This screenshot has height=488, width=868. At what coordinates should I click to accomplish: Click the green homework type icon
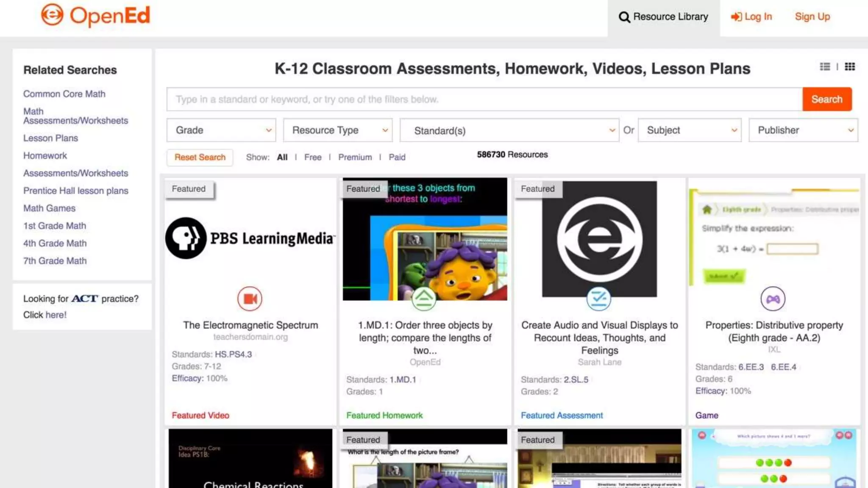423,299
